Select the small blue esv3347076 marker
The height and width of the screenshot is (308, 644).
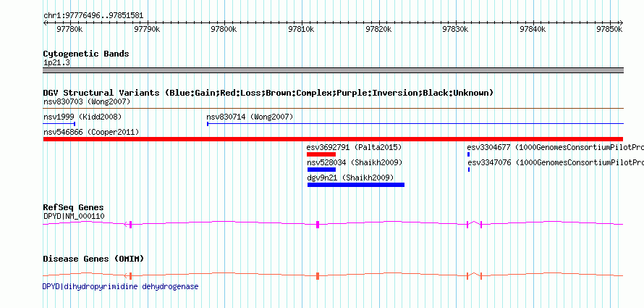point(469,170)
